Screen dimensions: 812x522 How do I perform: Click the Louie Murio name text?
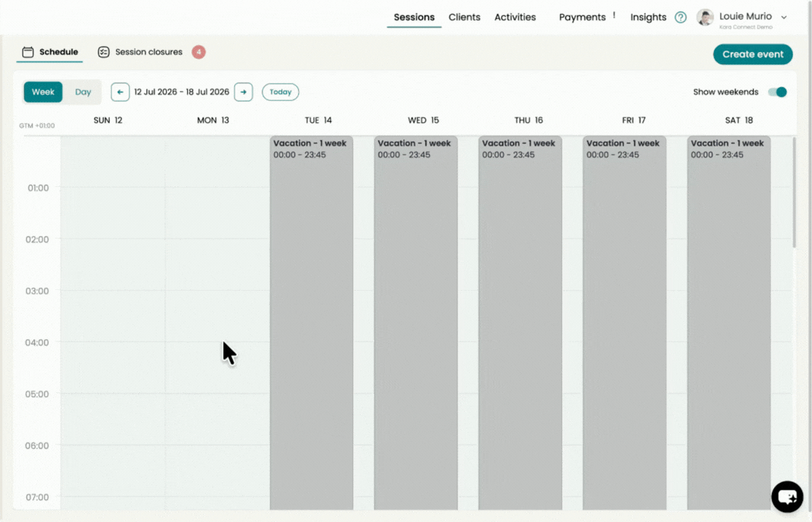745,16
